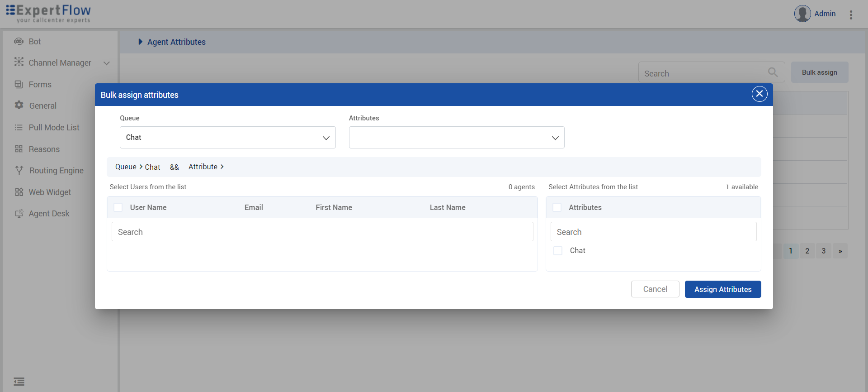Viewport: 868px width, 392px height.
Task: Open the Bot menu item
Action: [35, 42]
